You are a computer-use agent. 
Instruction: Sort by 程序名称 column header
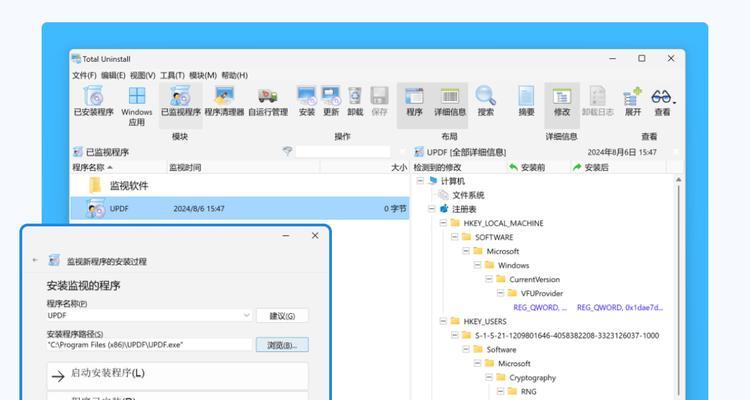coord(118,167)
